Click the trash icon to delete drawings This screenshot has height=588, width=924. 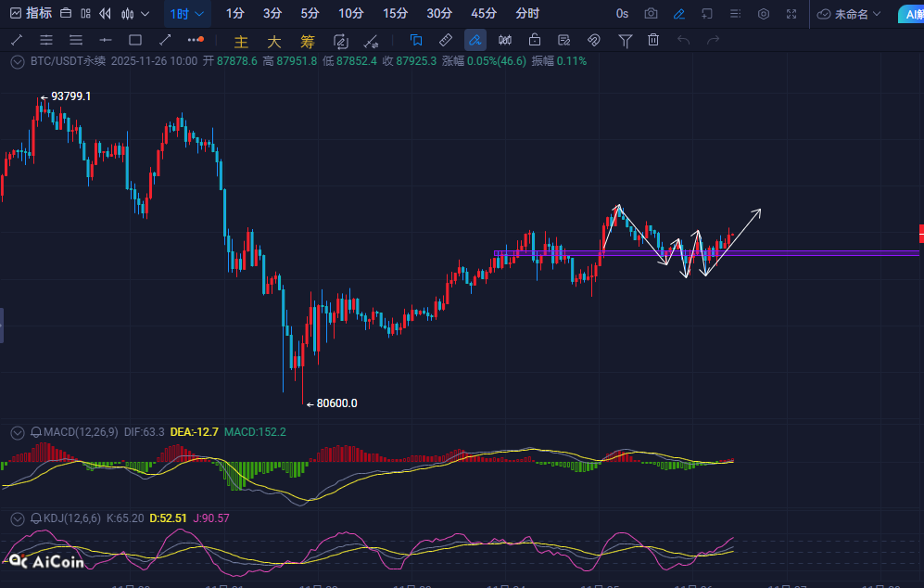pos(653,41)
